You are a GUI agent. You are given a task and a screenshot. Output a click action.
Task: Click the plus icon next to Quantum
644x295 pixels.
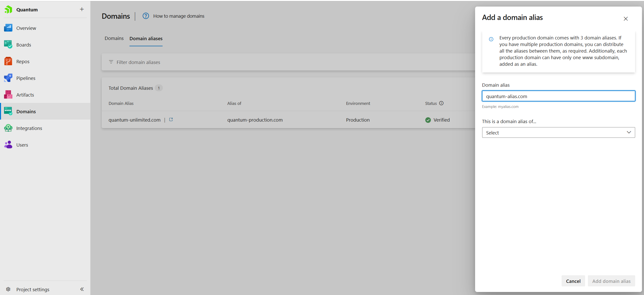pos(82,9)
